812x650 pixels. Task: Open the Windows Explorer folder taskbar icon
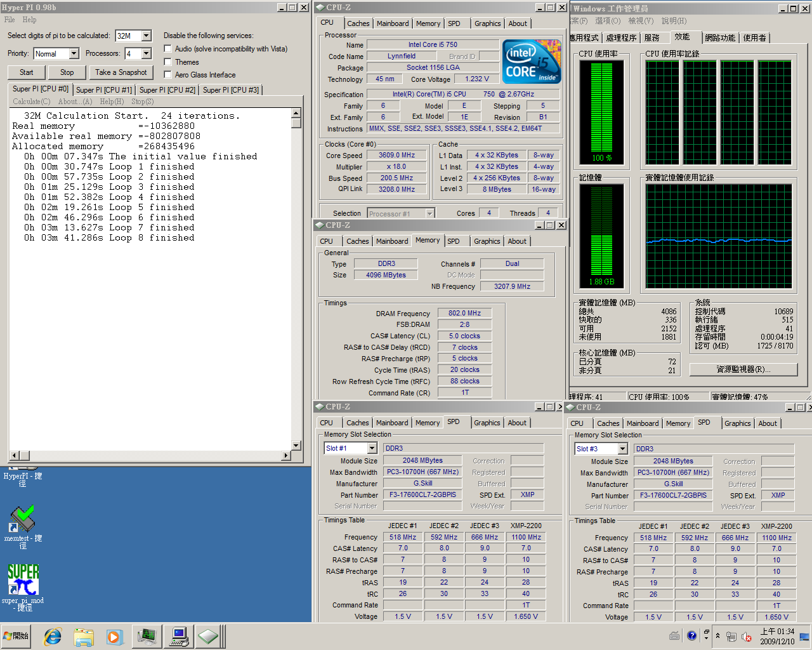pyautogui.click(x=83, y=636)
